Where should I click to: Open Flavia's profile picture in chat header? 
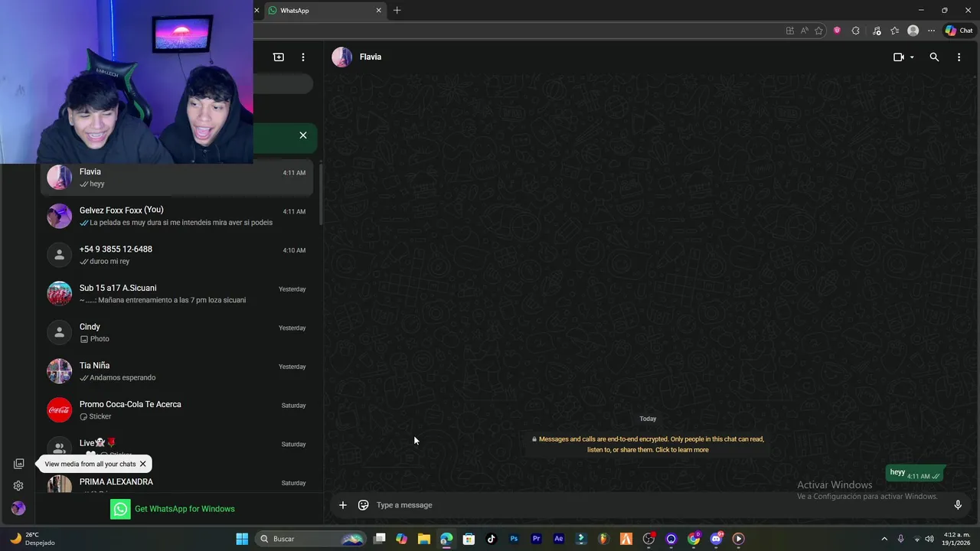pos(342,57)
